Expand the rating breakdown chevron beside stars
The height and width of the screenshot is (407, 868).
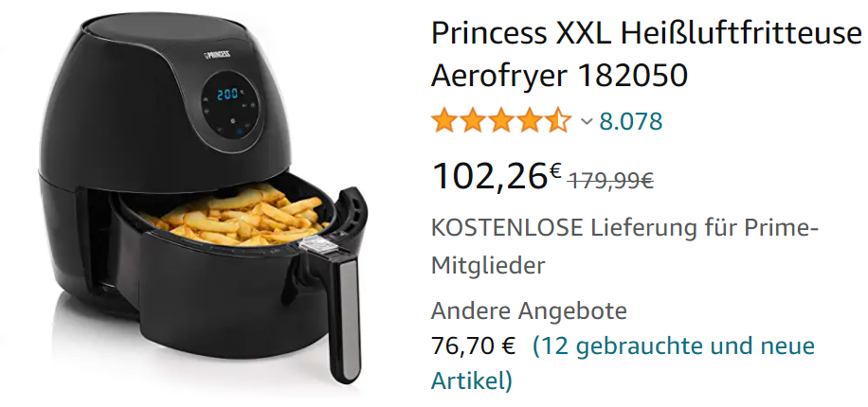[587, 121]
